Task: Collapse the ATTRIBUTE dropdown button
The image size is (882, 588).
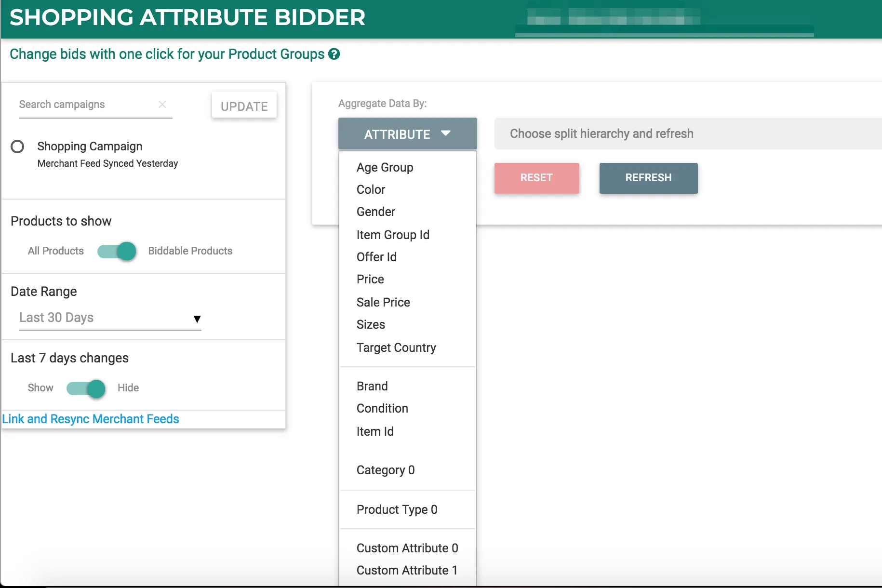Action: (x=407, y=134)
